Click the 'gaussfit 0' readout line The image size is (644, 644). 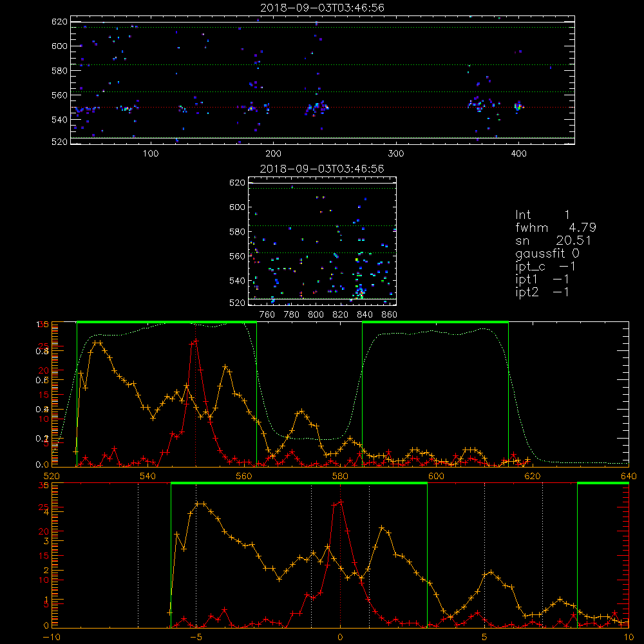[x=547, y=253]
